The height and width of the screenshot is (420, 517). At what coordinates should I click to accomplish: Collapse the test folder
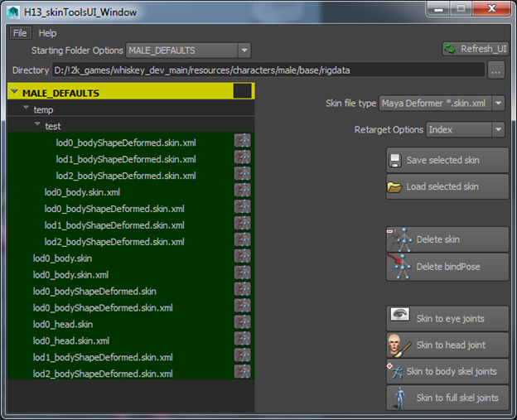pos(37,124)
